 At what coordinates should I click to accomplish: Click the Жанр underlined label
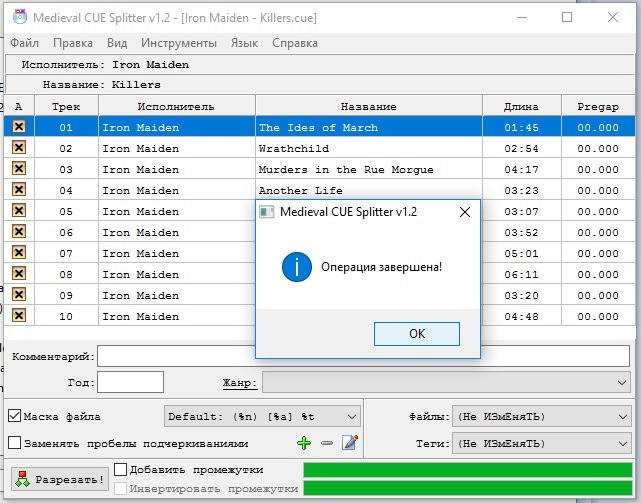click(240, 383)
